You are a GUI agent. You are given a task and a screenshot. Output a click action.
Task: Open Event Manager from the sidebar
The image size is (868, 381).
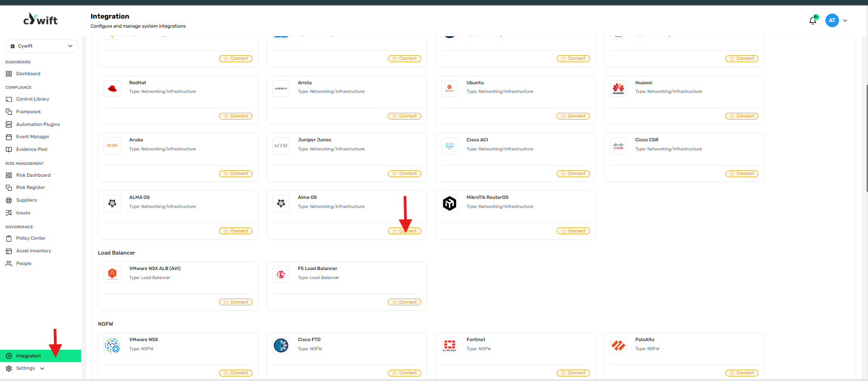click(33, 137)
